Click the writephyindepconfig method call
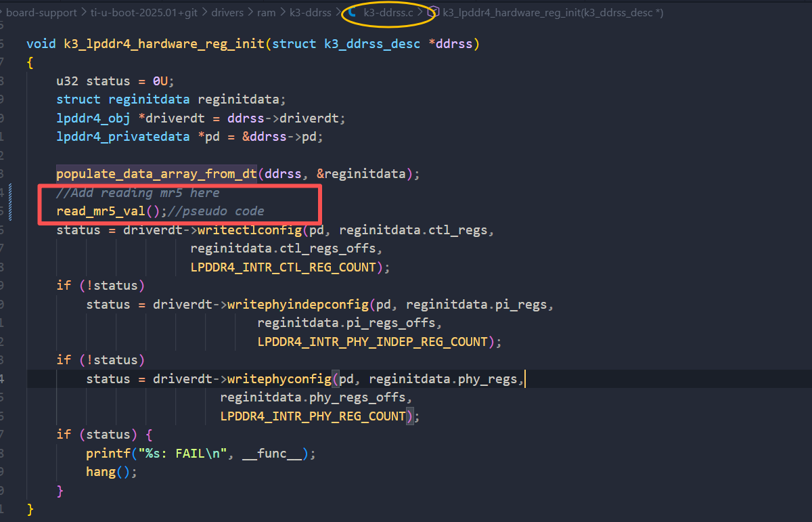Image resolution: width=812 pixels, height=522 pixels. [x=298, y=305]
